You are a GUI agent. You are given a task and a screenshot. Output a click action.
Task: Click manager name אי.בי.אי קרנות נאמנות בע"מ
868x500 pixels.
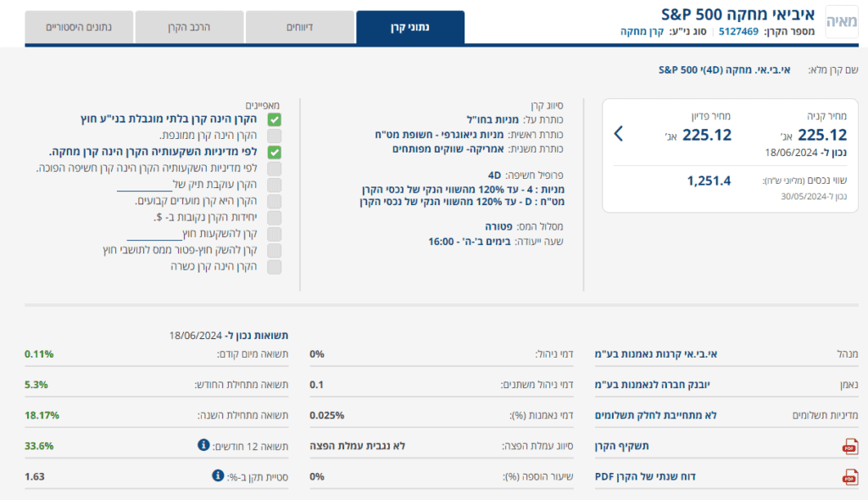[x=656, y=354]
